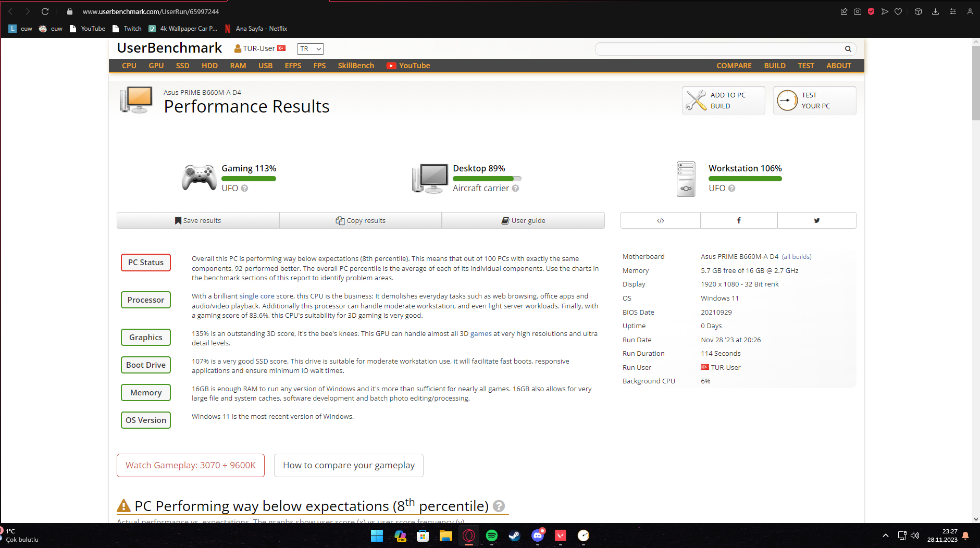This screenshot has width=980, height=548.
Task: Click the browser back arrow
Action: tap(10, 11)
